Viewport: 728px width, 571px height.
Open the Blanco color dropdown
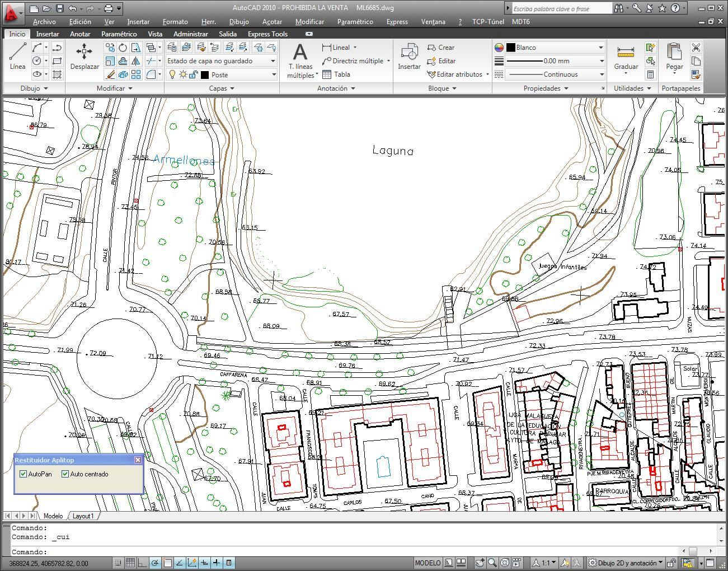click(x=555, y=48)
